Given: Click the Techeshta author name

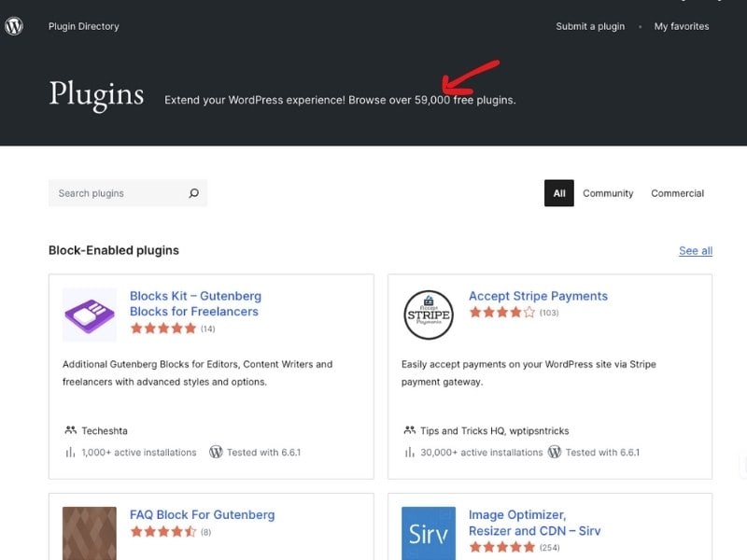Looking at the screenshot, I should (105, 431).
